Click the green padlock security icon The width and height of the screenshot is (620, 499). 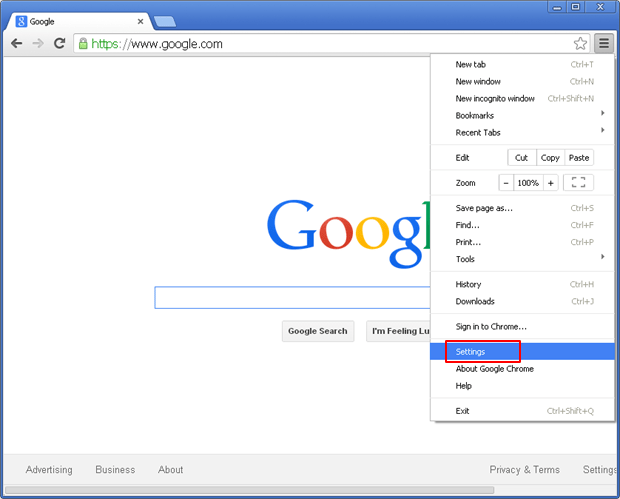click(x=83, y=43)
